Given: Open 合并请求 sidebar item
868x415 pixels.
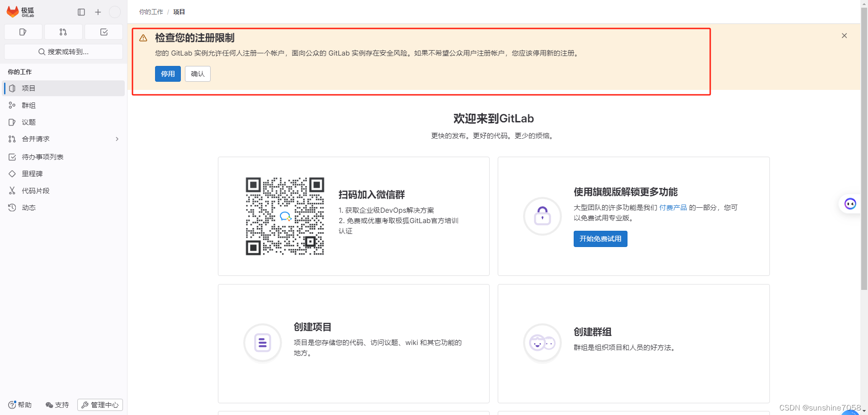Looking at the screenshot, I should 64,139.
